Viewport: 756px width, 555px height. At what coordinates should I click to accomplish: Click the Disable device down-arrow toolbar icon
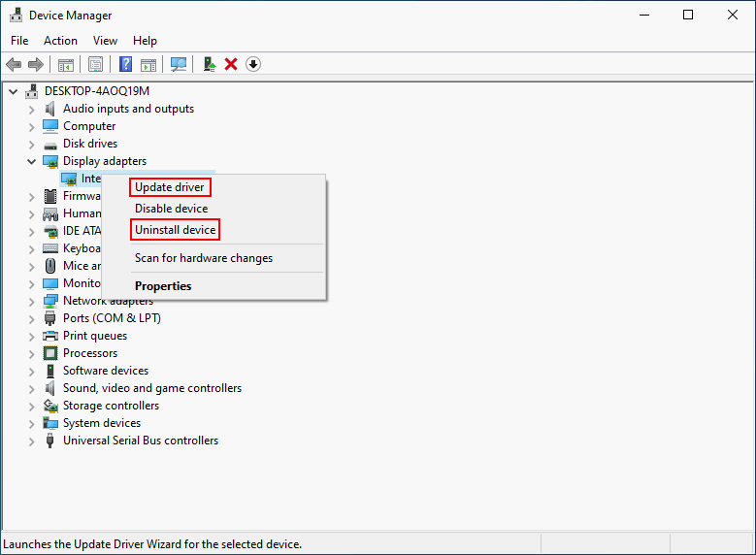point(253,64)
